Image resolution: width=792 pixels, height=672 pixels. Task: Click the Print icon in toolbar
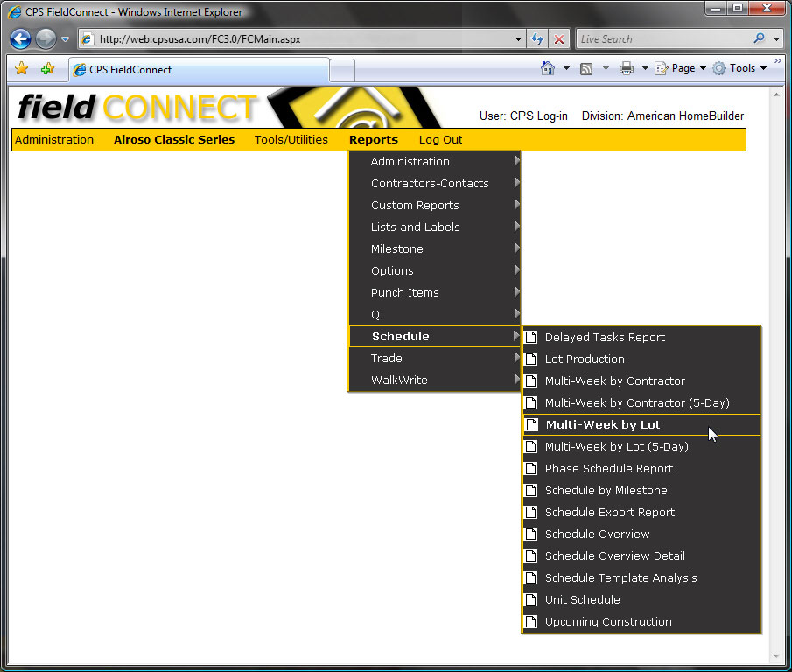627,68
